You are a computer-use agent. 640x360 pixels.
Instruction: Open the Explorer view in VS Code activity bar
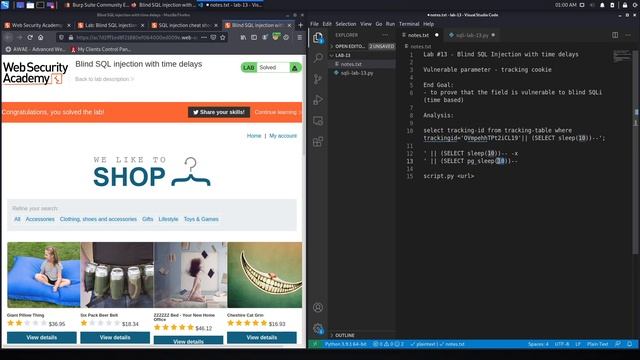coord(318,38)
